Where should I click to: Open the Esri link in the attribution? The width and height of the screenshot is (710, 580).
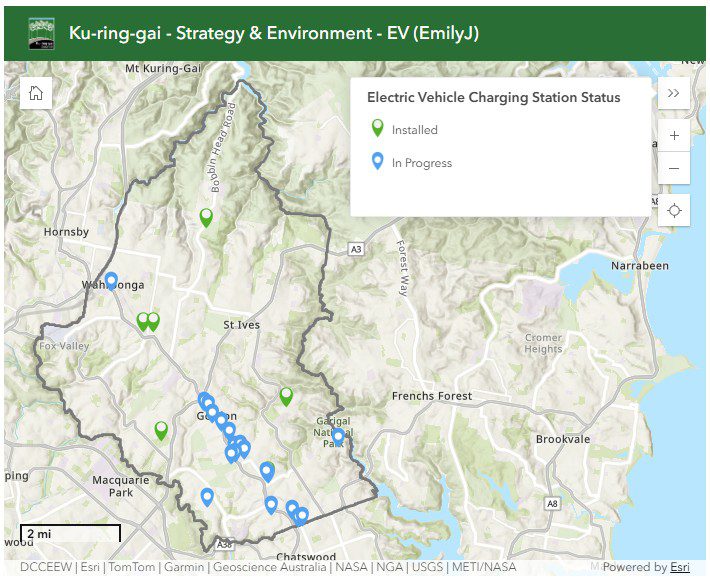click(x=680, y=567)
